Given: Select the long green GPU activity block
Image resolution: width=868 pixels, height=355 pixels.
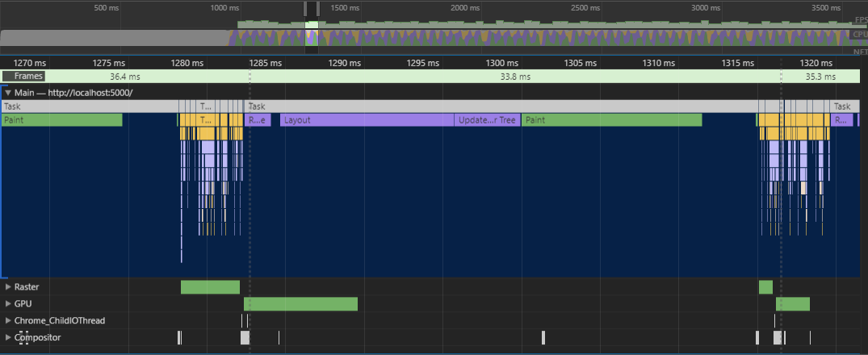Looking at the screenshot, I should click(300, 303).
